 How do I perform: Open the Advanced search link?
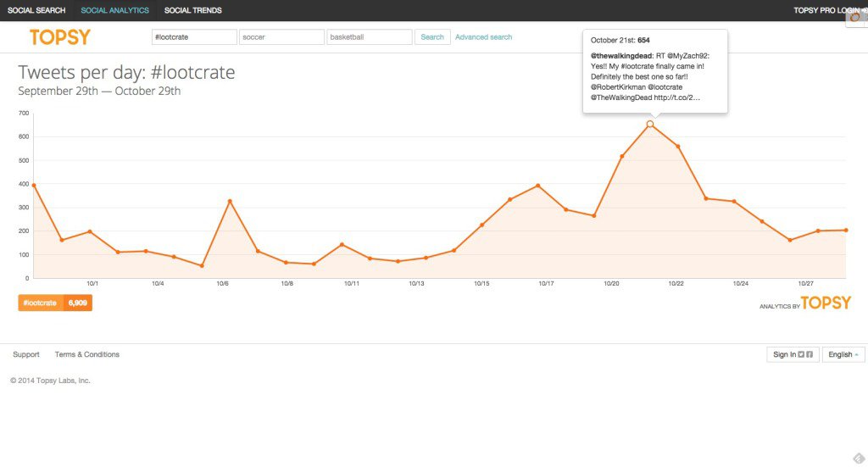[x=483, y=37]
